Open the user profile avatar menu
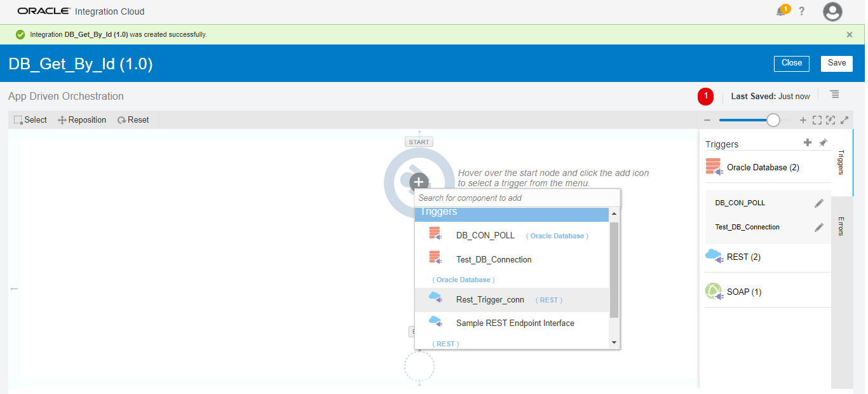 click(832, 11)
